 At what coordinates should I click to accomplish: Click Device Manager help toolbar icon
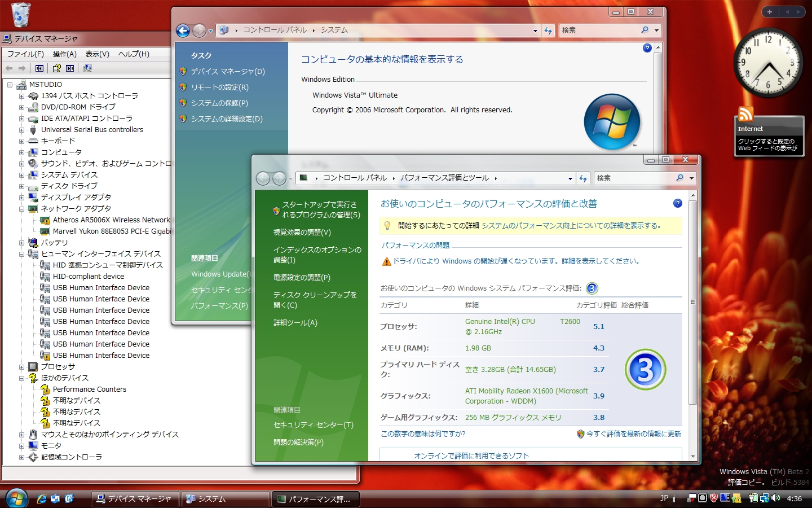56,68
